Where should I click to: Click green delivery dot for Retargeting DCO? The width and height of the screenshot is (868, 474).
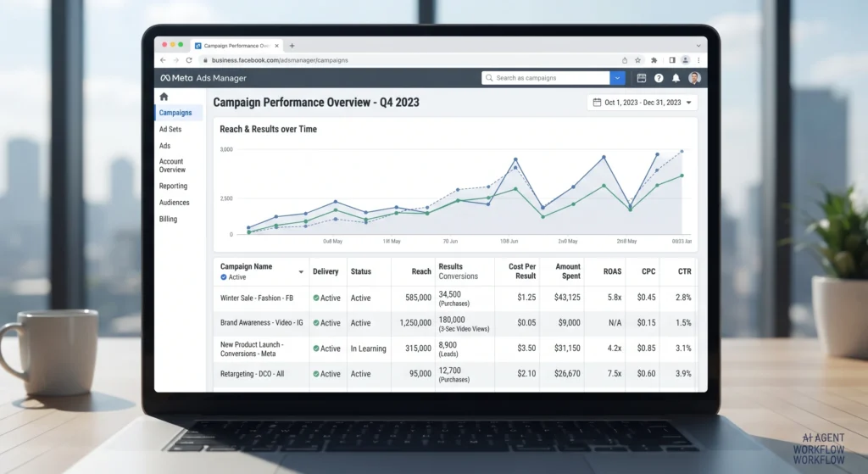click(316, 374)
